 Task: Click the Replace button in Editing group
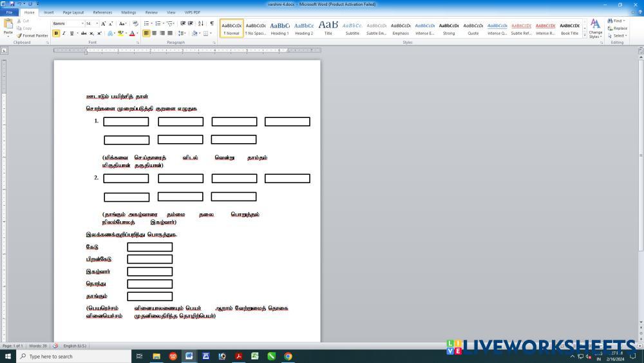click(617, 28)
